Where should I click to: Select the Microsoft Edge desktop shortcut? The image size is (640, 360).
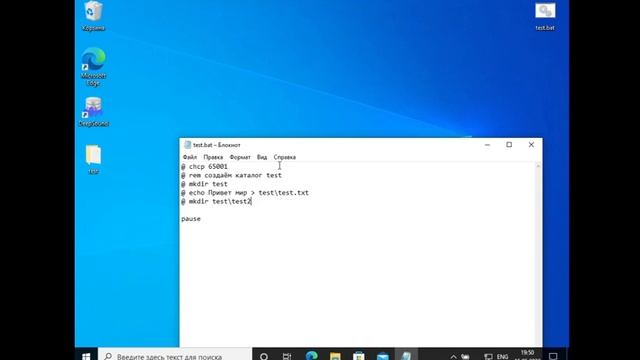pos(93,67)
